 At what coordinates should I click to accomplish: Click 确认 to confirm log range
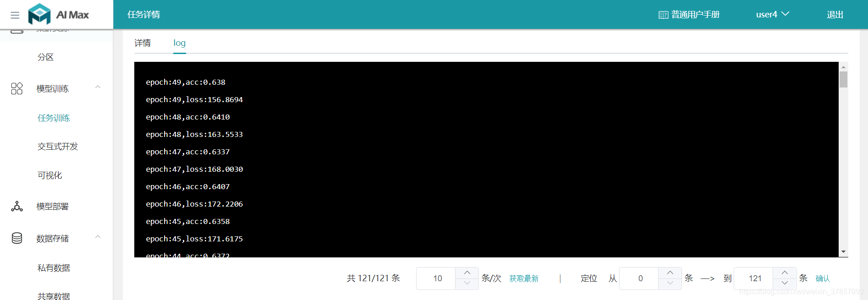point(823,278)
